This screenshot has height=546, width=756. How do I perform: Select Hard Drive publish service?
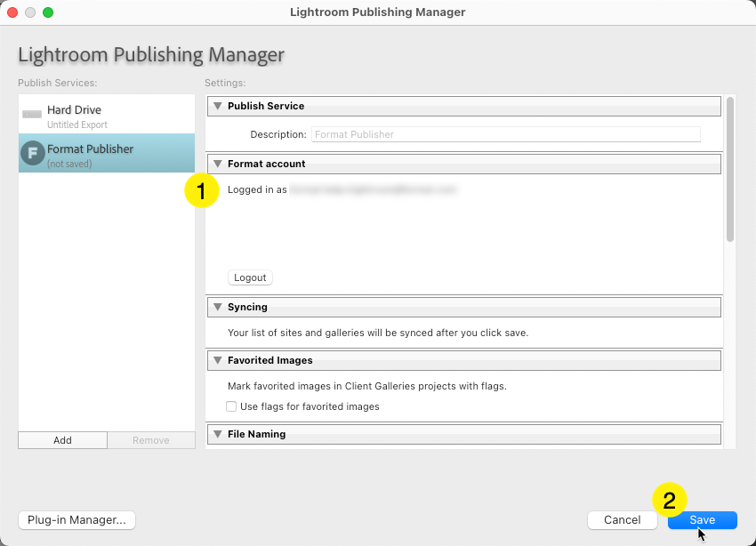coord(107,114)
